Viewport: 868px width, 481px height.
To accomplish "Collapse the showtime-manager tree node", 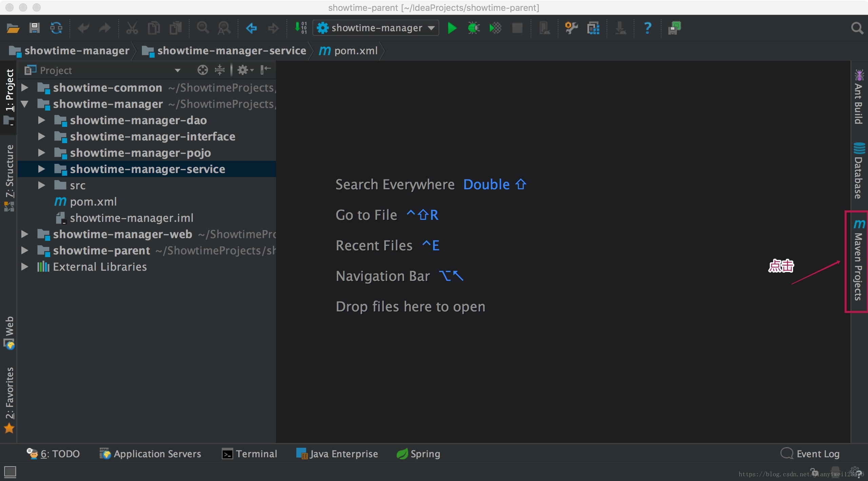I will pos(24,104).
